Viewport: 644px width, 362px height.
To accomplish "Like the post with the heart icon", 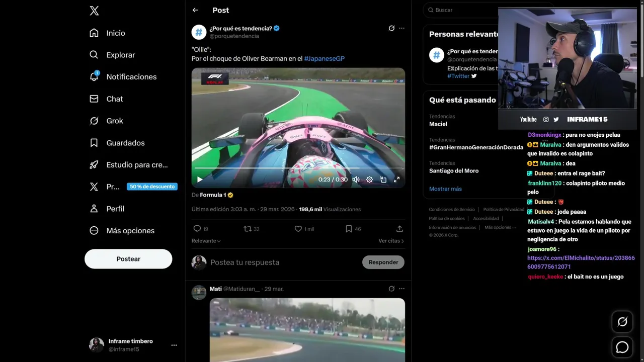I will (x=298, y=229).
